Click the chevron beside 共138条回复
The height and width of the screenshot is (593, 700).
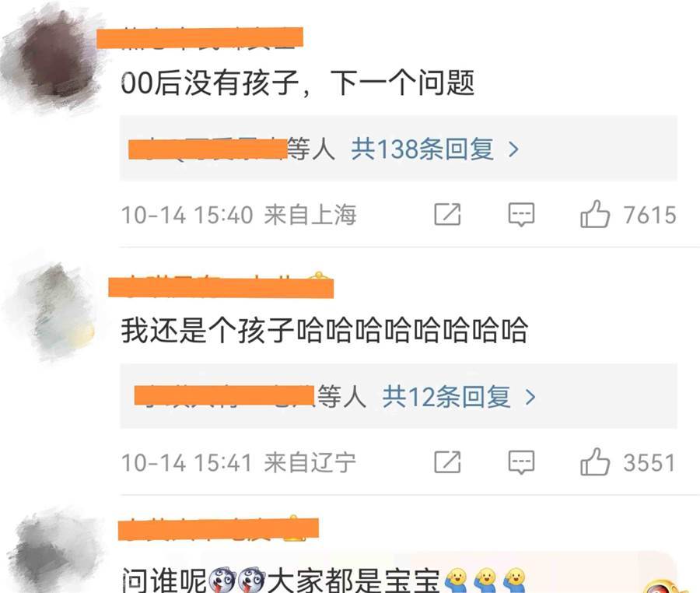pos(514,149)
